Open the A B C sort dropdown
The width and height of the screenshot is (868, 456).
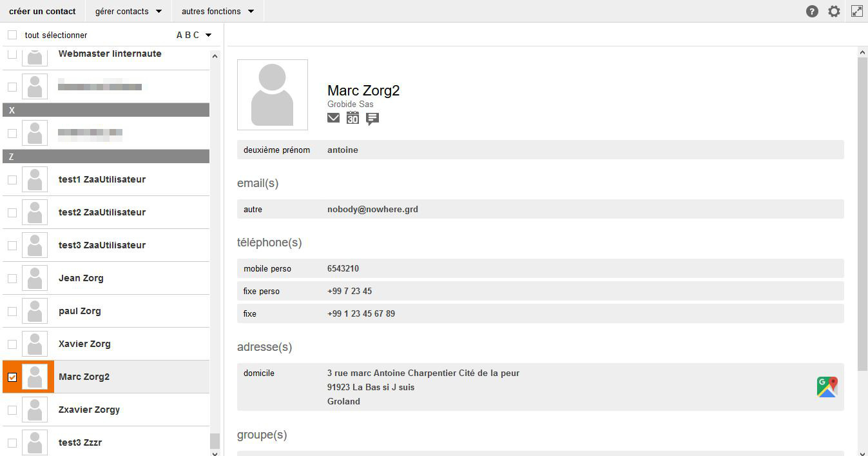coord(194,35)
